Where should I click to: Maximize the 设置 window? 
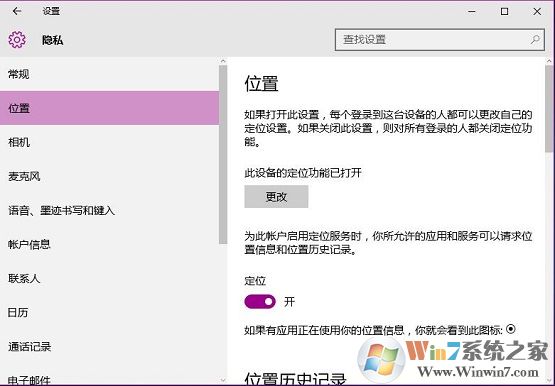[x=504, y=11]
